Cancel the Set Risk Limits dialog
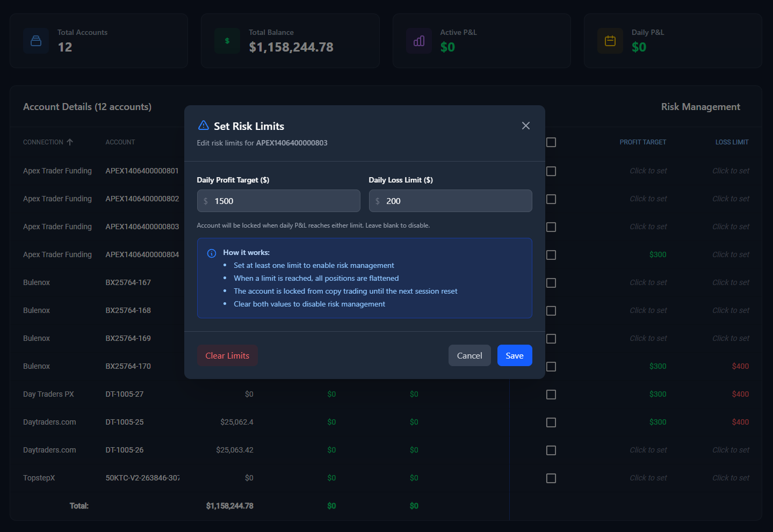 tap(469, 355)
